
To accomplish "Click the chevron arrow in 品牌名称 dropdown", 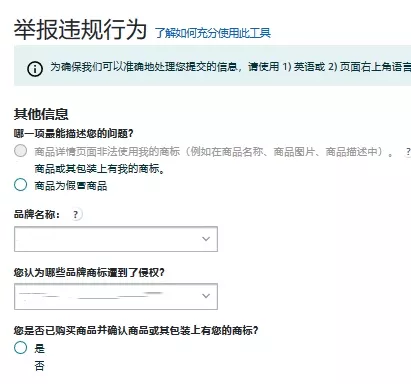I will click(x=206, y=239).
